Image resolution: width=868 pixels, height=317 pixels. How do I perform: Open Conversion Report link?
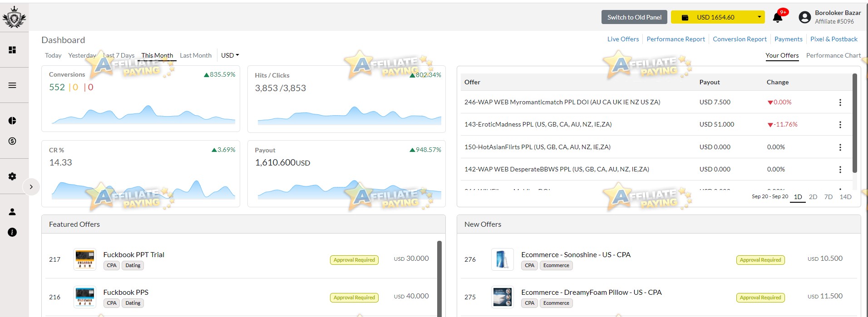coord(740,39)
